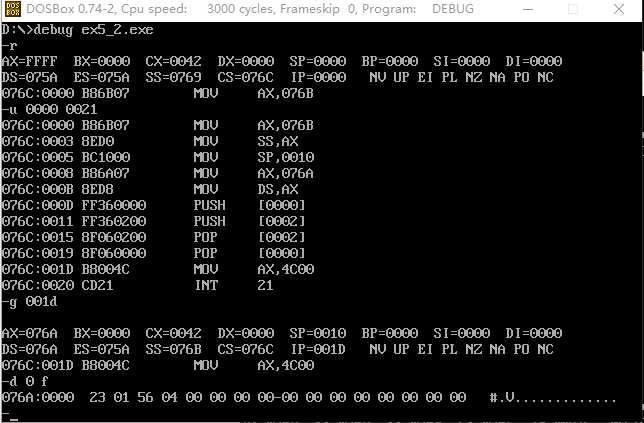This screenshot has width=644, height=423.
Task: Minimize the DOSBox window
Action: [x=528, y=9]
